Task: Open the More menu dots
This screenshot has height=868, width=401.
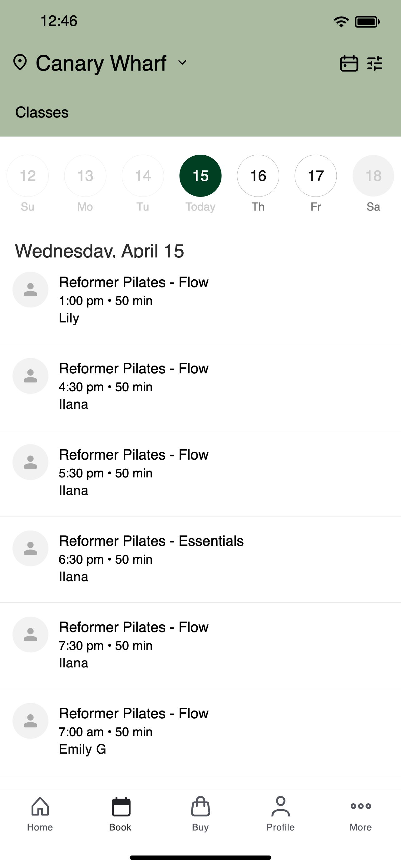Action: tap(361, 806)
